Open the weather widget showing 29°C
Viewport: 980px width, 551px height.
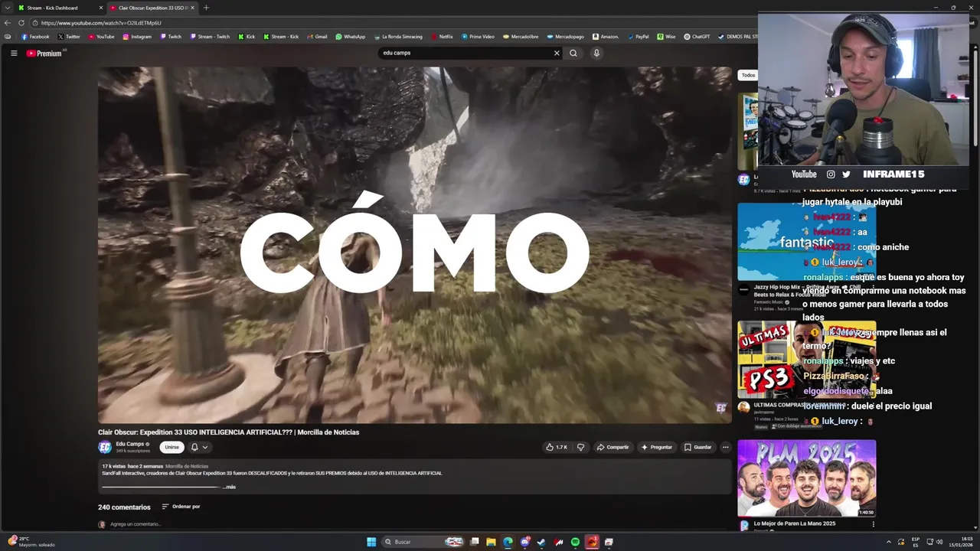click(31, 542)
